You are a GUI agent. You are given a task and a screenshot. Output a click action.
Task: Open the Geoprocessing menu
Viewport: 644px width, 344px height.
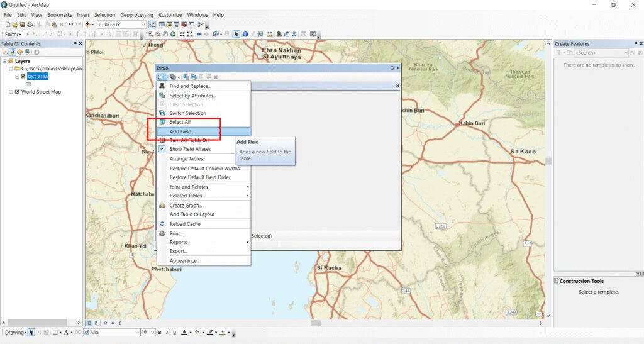136,15
